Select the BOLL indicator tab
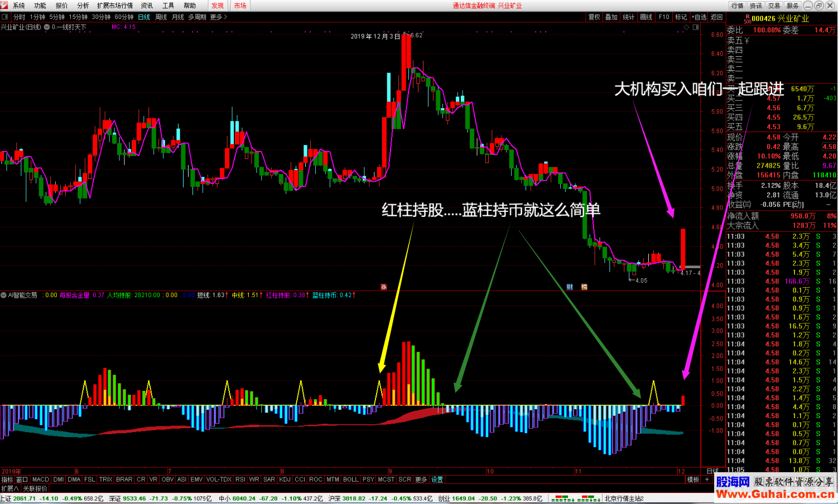The height and width of the screenshot is (504, 838). [x=351, y=479]
